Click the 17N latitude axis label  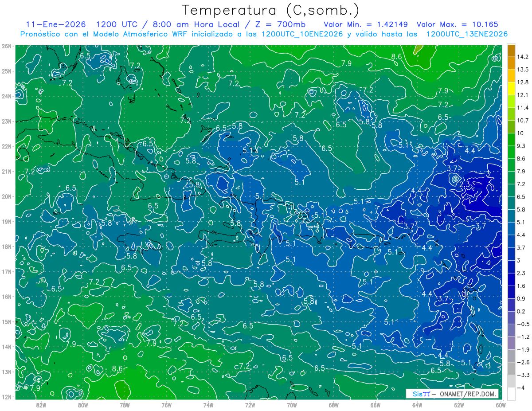7,271
